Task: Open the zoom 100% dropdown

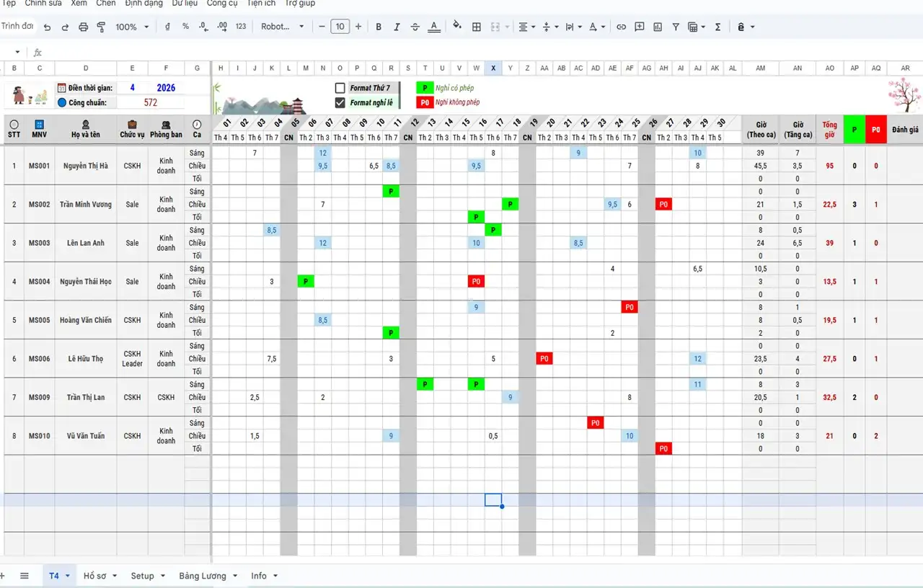Action: [x=132, y=27]
